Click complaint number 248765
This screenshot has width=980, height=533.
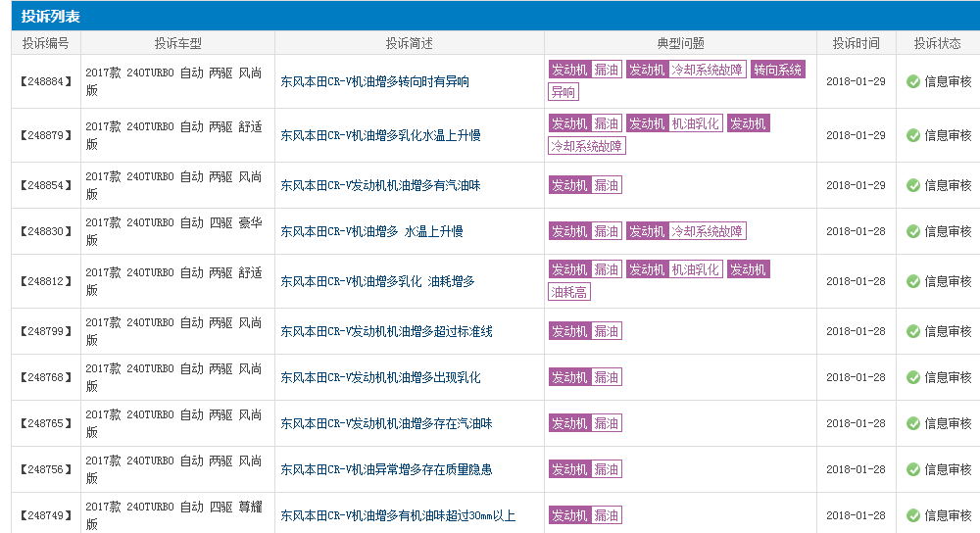[46, 423]
